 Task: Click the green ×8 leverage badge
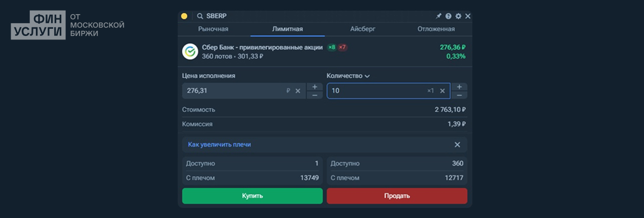coord(332,48)
